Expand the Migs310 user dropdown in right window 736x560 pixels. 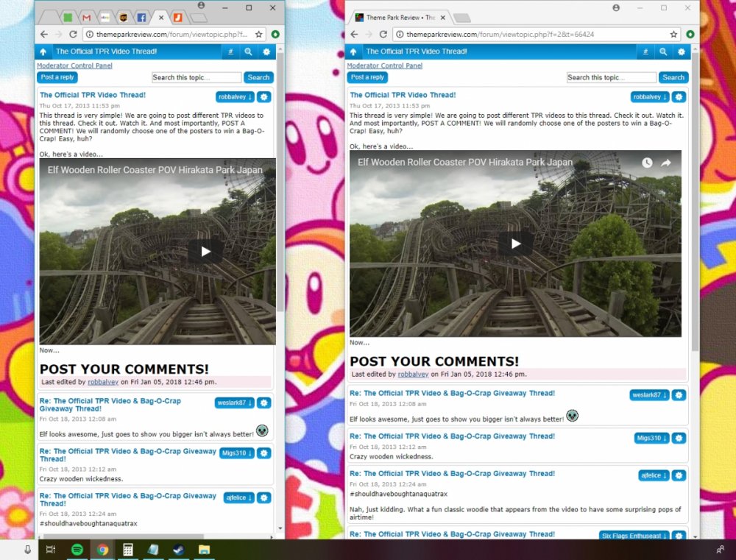coord(651,439)
